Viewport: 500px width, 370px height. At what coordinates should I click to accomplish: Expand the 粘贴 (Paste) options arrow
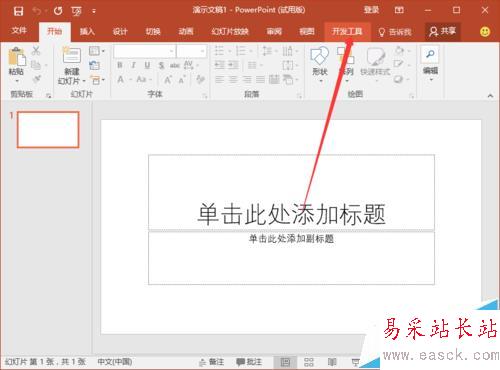pyautogui.click(x=17, y=81)
